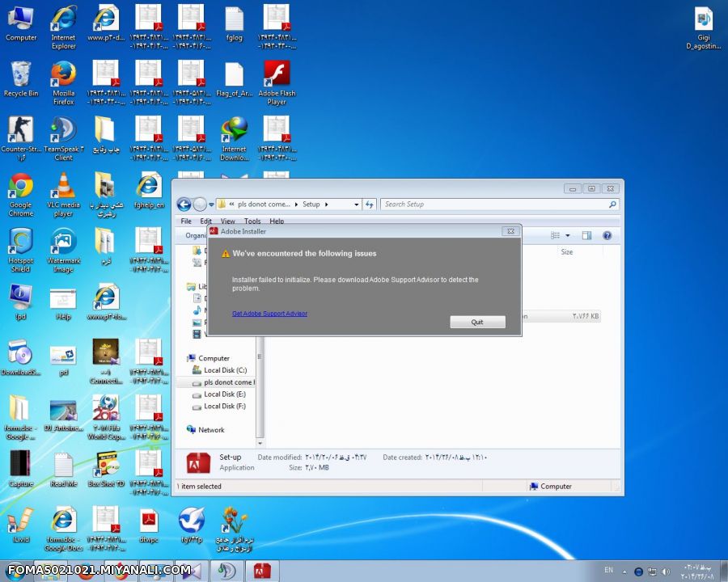Click the Explorer refresh button

369,205
